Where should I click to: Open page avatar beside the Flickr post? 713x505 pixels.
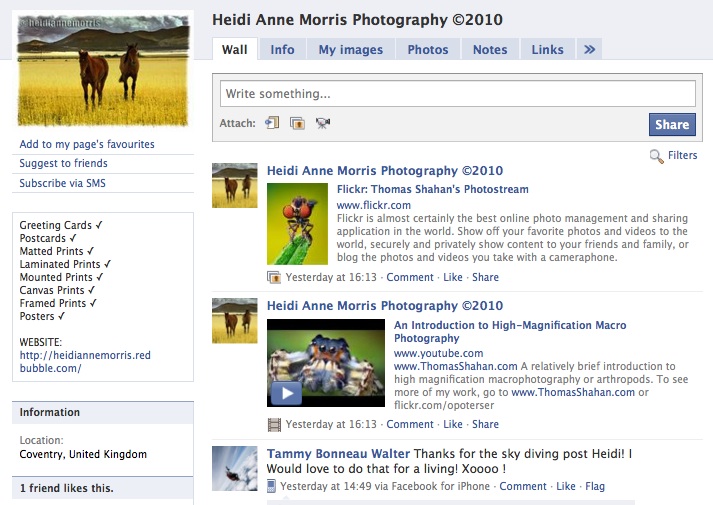(x=235, y=185)
